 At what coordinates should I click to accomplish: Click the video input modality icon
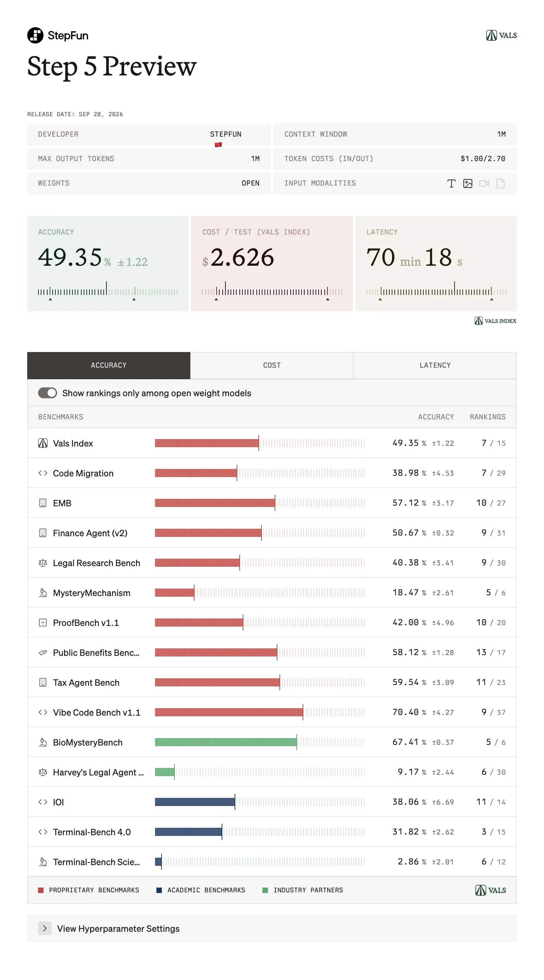click(484, 184)
